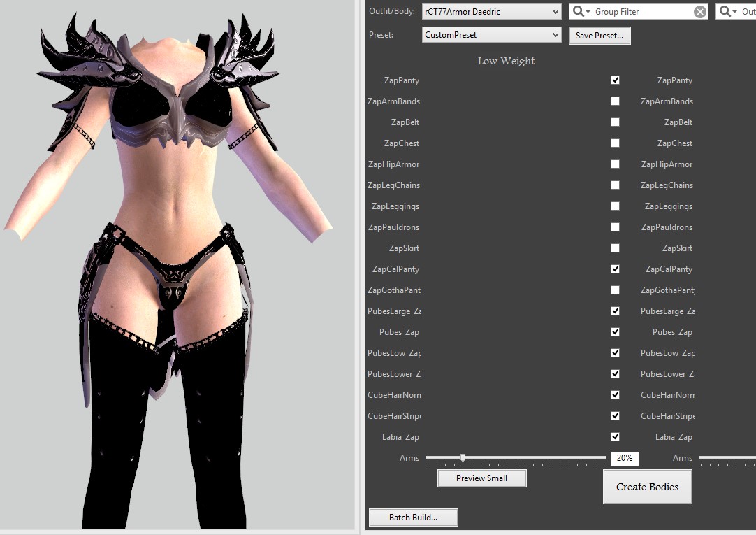Image resolution: width=756 pixels, height=535 pixels.
Task: Click the left ZapPanty label
Action: 402,80
